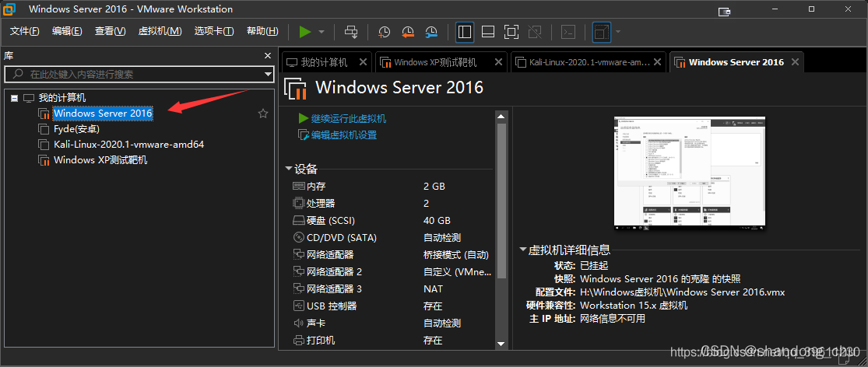This screenshot has height=367, width=868.
Task: Click the USB 控制器 device row
Action: click(392, 306)
